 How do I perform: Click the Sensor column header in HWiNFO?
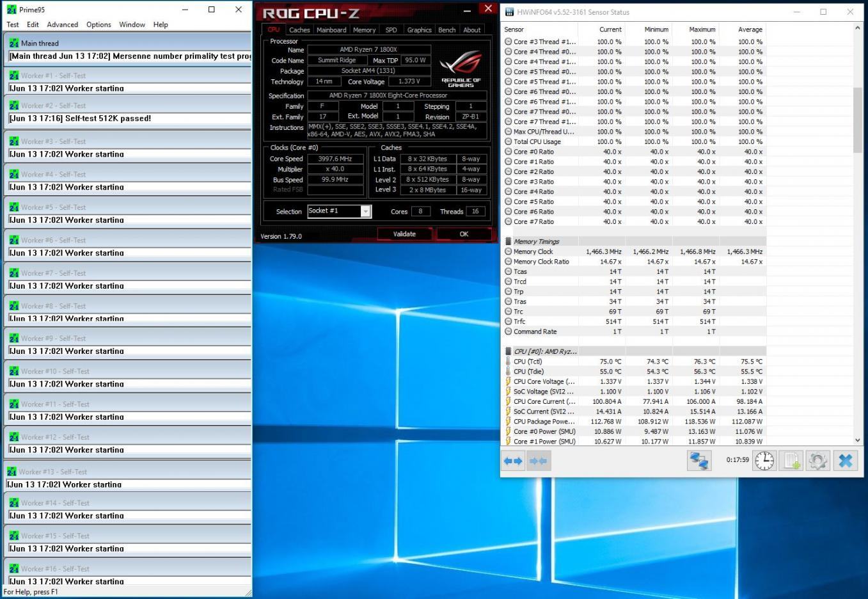540,29
